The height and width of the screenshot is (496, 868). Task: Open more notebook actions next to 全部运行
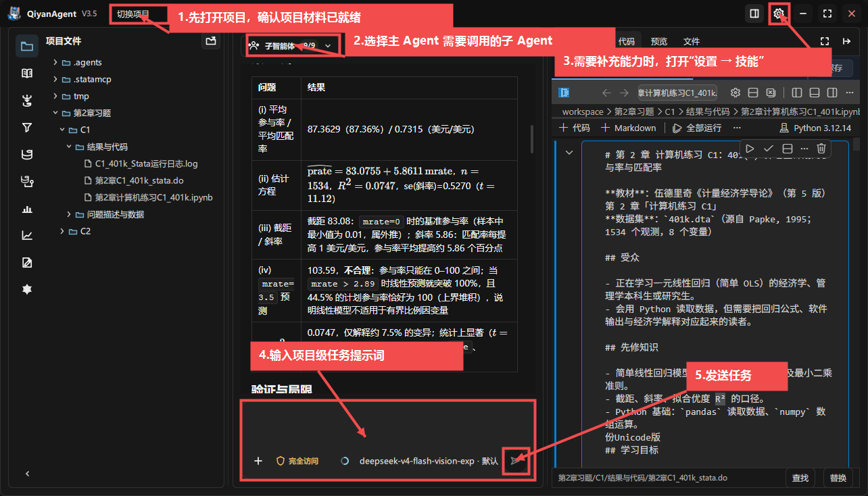pyautogui.click(x=737, y=128)
